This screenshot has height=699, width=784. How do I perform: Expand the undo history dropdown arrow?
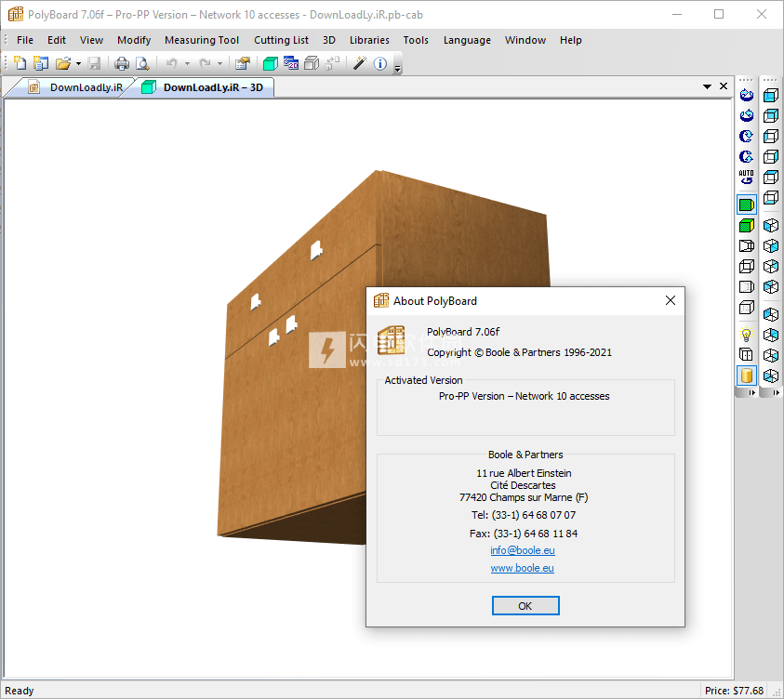point(187,64)
